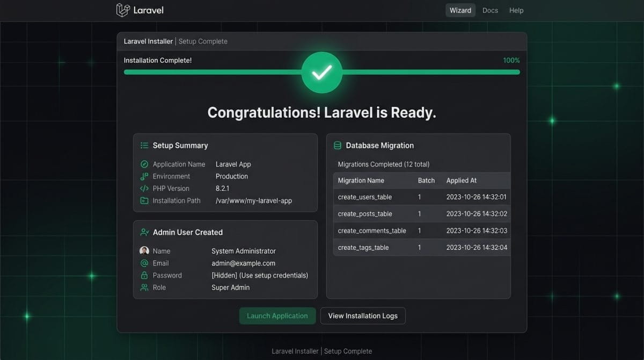Click the Laravel logo icon
644x360 pixels.
[123, 10]
